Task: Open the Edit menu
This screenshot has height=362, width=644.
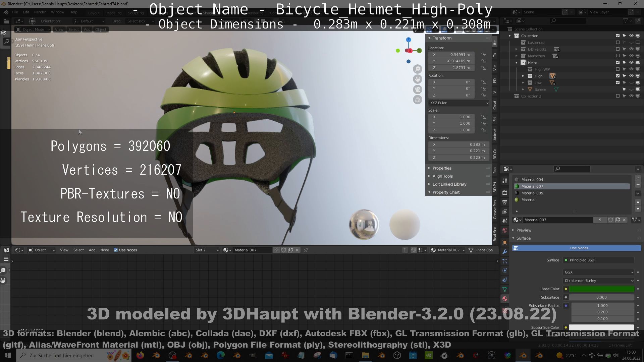Action: point(26,12)
